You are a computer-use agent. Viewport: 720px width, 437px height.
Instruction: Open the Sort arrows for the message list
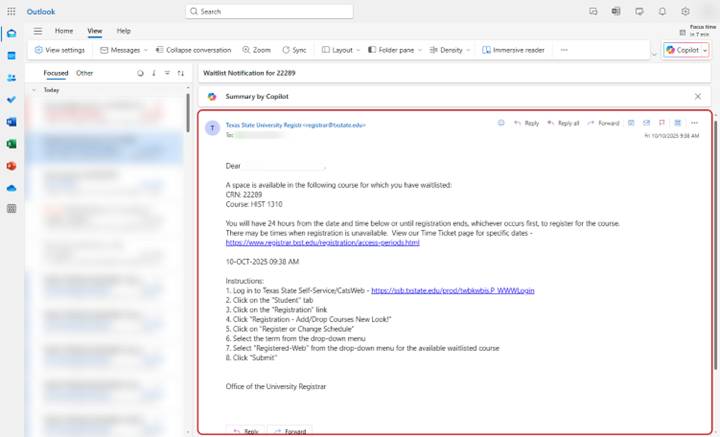[180, 73]
